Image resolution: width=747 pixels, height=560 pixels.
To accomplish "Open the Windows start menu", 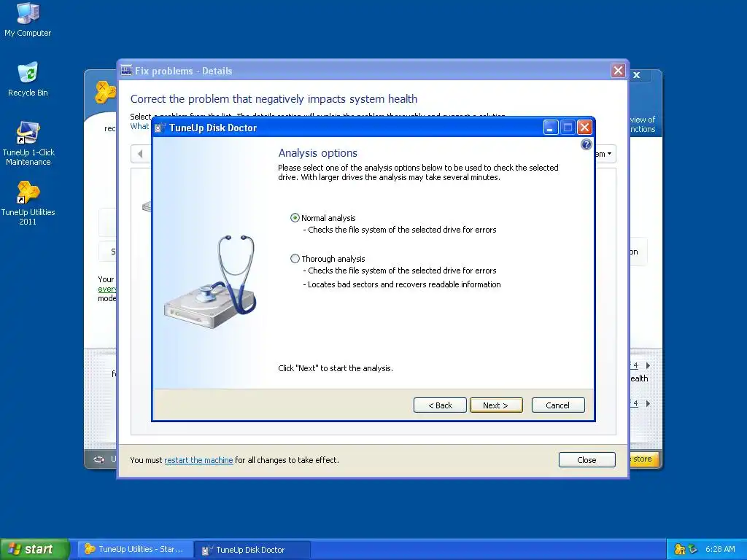I will [x=34, y=549].
